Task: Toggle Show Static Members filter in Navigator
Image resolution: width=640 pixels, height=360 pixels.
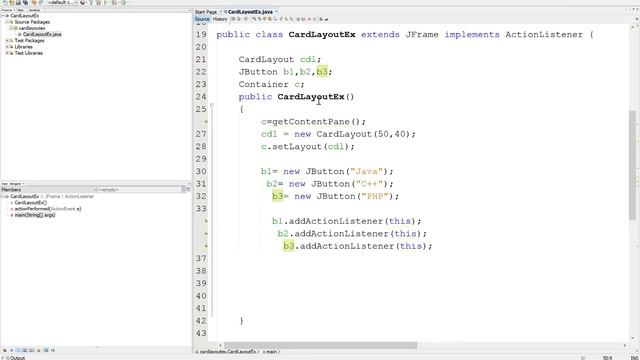Action: coord(18,350)
